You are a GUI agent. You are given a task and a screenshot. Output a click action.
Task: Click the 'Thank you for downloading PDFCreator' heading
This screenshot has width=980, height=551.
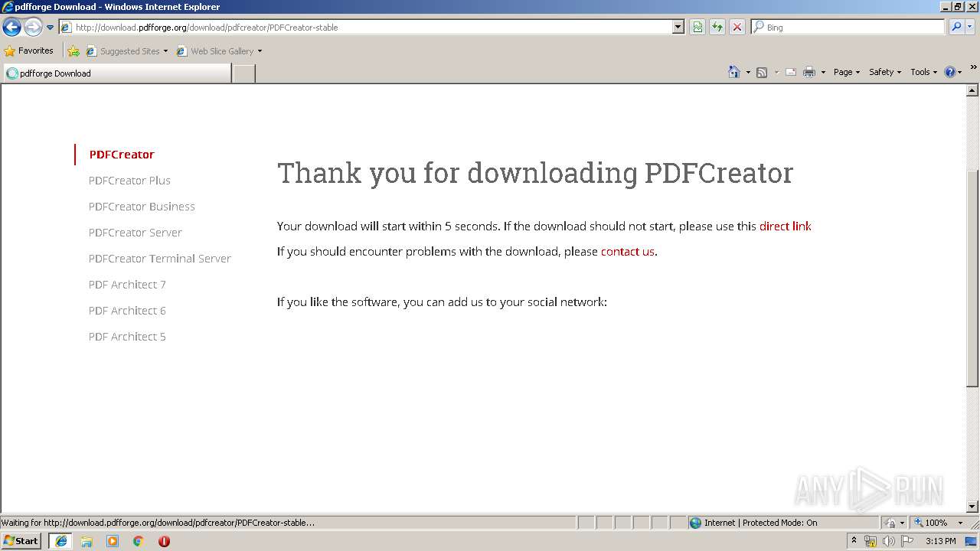pyautogui.click(x=535, y=174)
